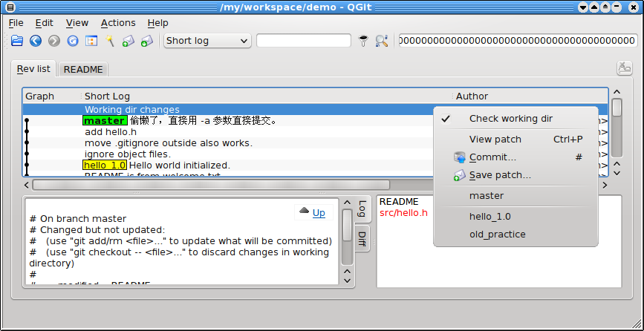Screen dimensions: 644x331
Task: Select old_practice in context menu
Action: tap(515, 235)
